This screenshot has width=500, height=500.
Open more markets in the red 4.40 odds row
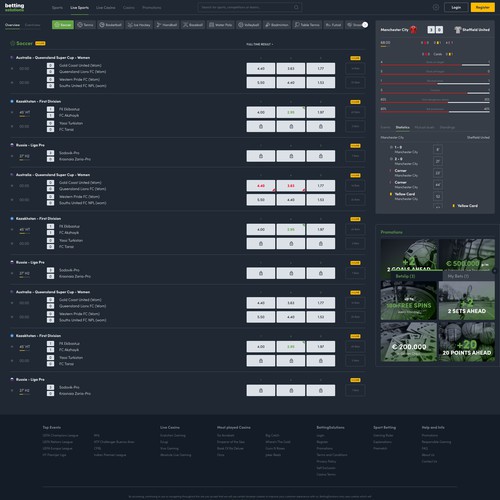pos(355,186)
